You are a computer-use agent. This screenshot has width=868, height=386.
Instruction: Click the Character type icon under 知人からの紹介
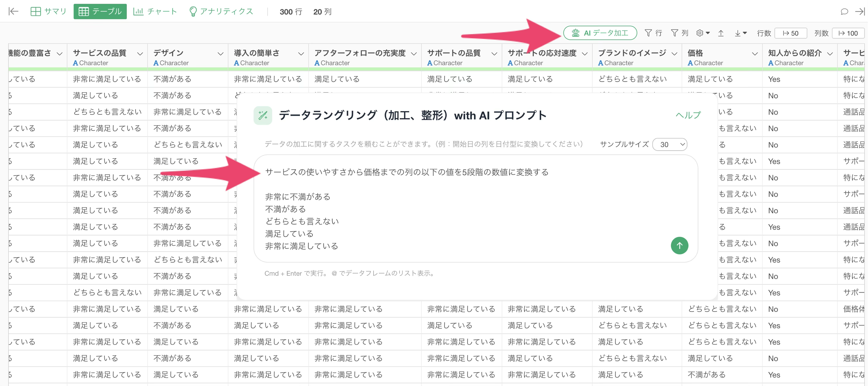click(x=771, y=63)
